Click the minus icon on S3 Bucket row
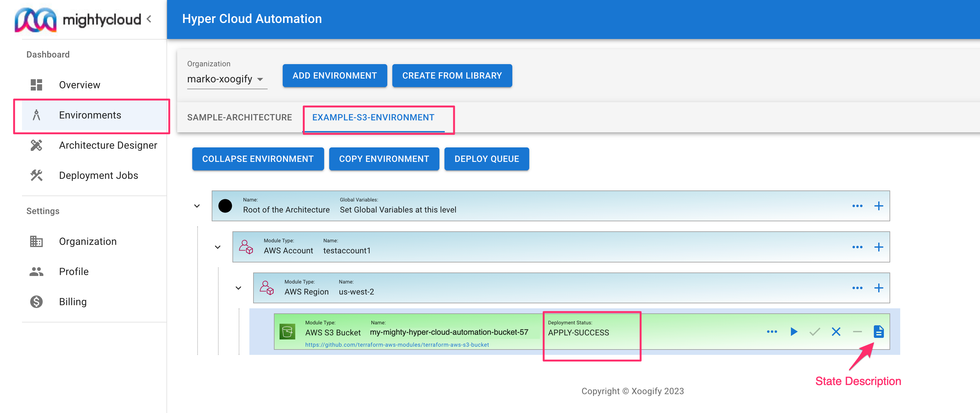The width and height of the screenshot is (980, 413). (857, 332)
